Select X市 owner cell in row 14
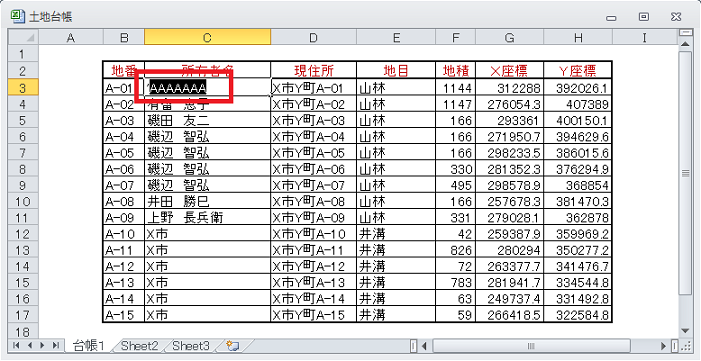The height and width of the screenshot is (361, 701). (207, 266)
